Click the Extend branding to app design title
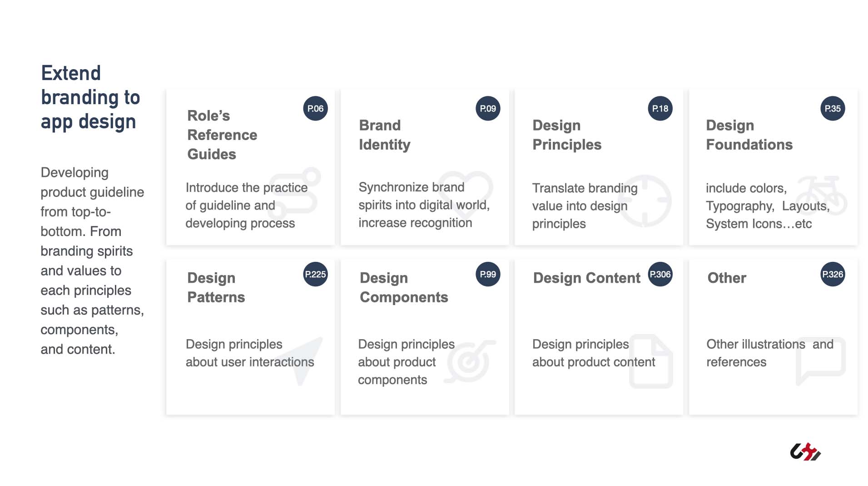 point(90,97)
